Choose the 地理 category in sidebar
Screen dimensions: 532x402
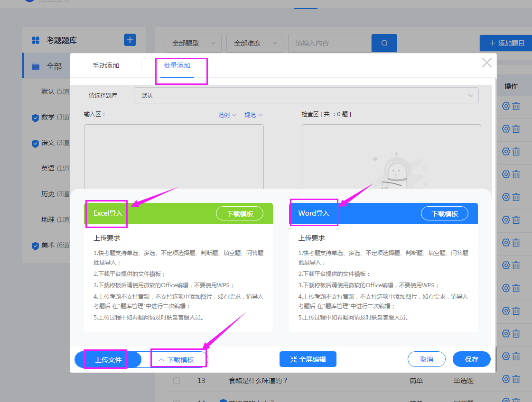[x=55, y=219]
